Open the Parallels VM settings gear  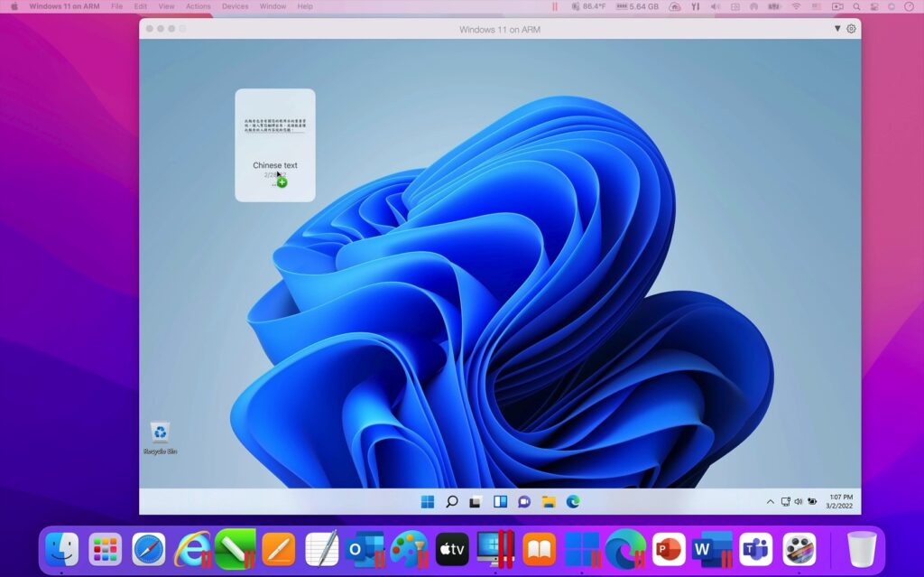851,29
